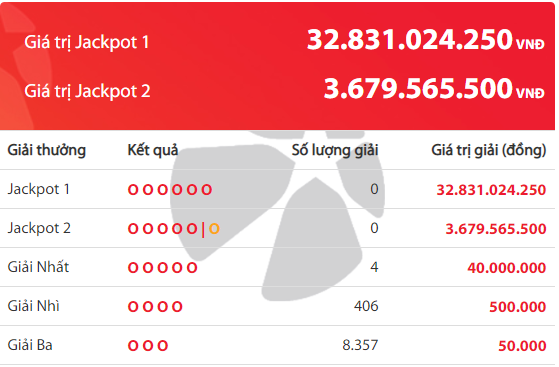Click the orange bonus circle in Jackpot 2 row

point(214,229)
